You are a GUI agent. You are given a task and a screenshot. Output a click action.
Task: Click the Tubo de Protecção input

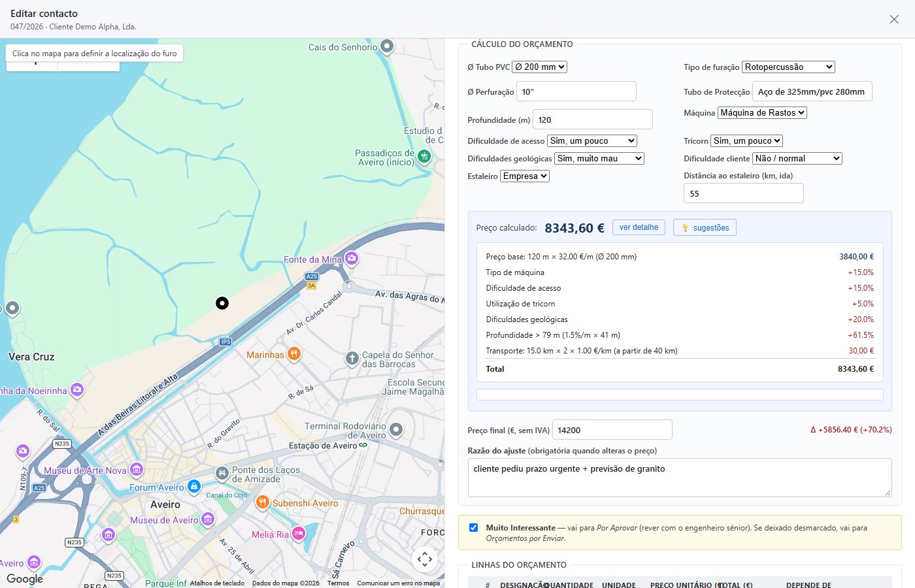tap(812, 91)
